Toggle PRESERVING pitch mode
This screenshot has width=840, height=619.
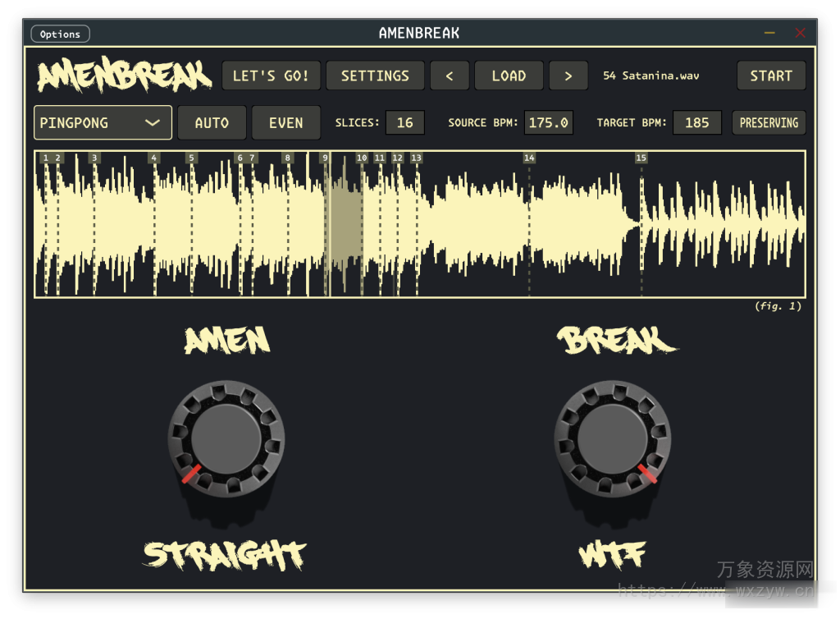[769, 122]
